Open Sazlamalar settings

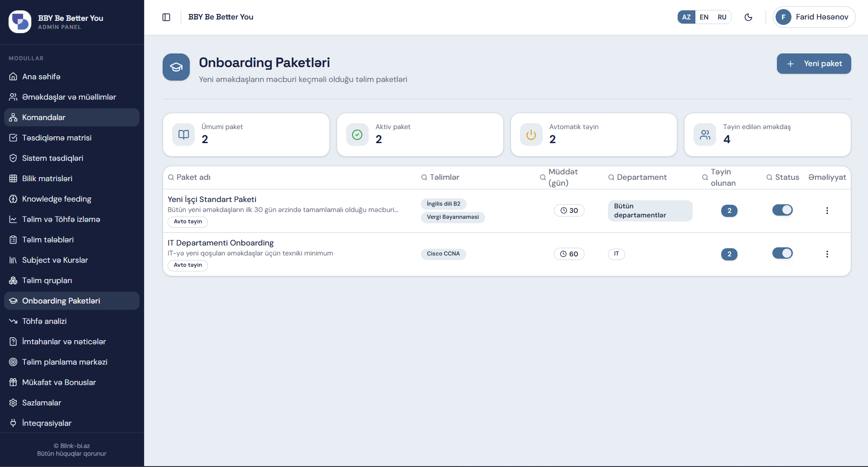pos(72,403)
